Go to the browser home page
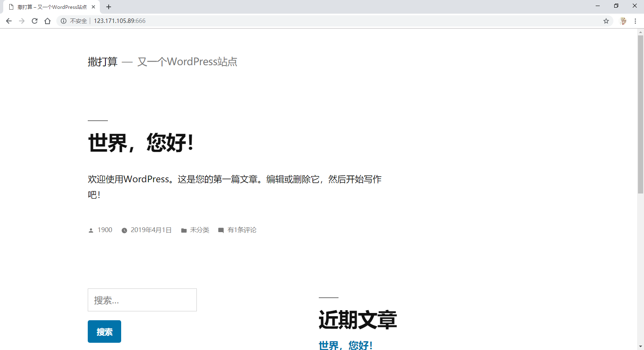 coord(47,21)
